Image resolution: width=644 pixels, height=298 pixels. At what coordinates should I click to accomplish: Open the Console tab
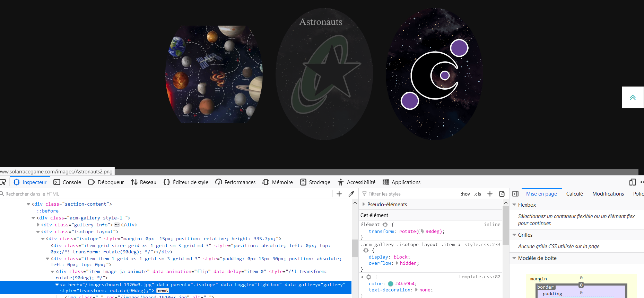pos(67,182)
